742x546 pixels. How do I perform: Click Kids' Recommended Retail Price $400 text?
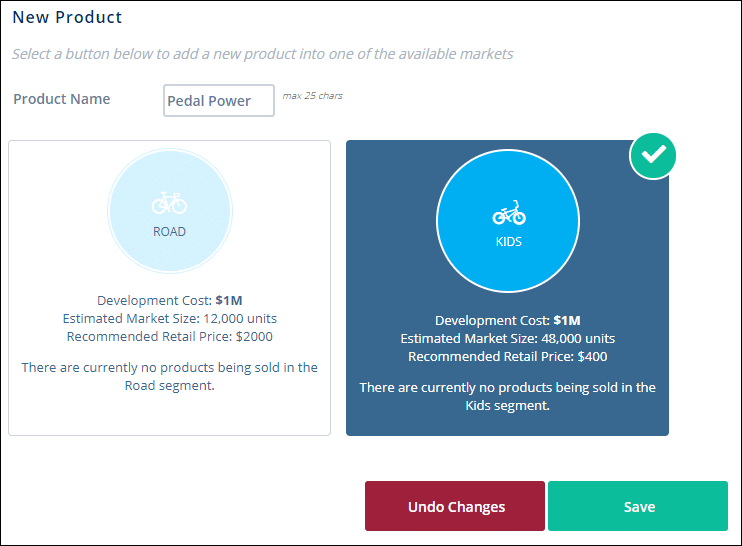point(507,356)
